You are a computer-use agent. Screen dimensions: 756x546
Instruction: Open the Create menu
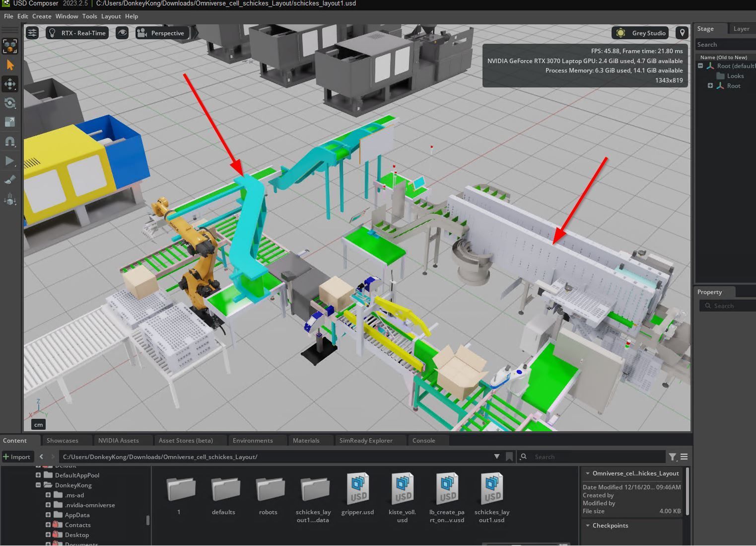[42, 16]
